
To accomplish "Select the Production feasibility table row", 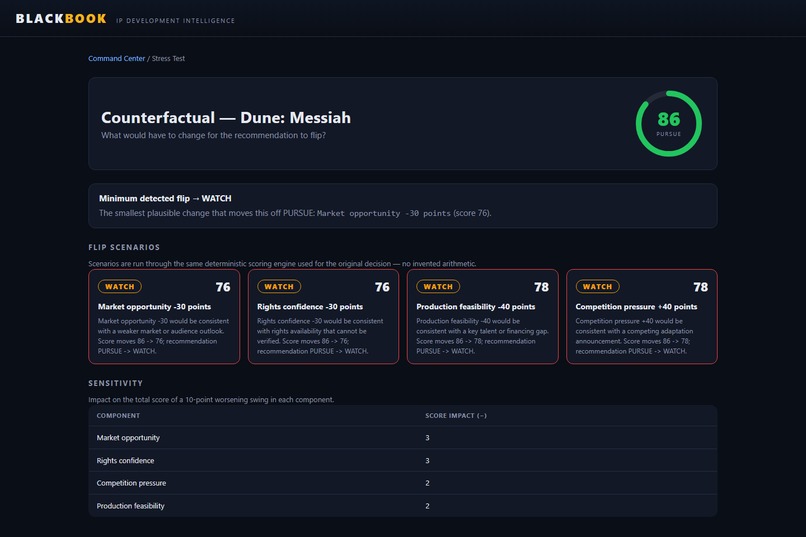I will (x=402, y=506).
